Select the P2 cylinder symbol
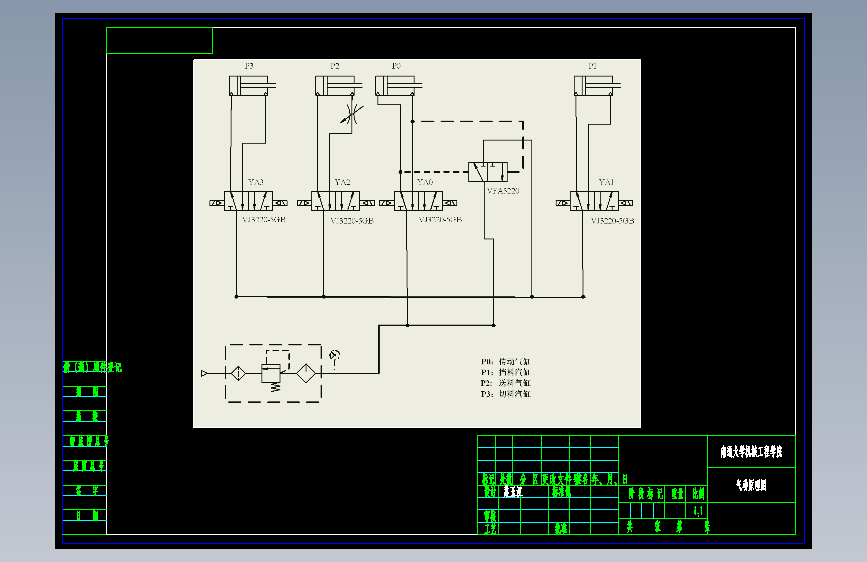 click(x=338, y=86)
